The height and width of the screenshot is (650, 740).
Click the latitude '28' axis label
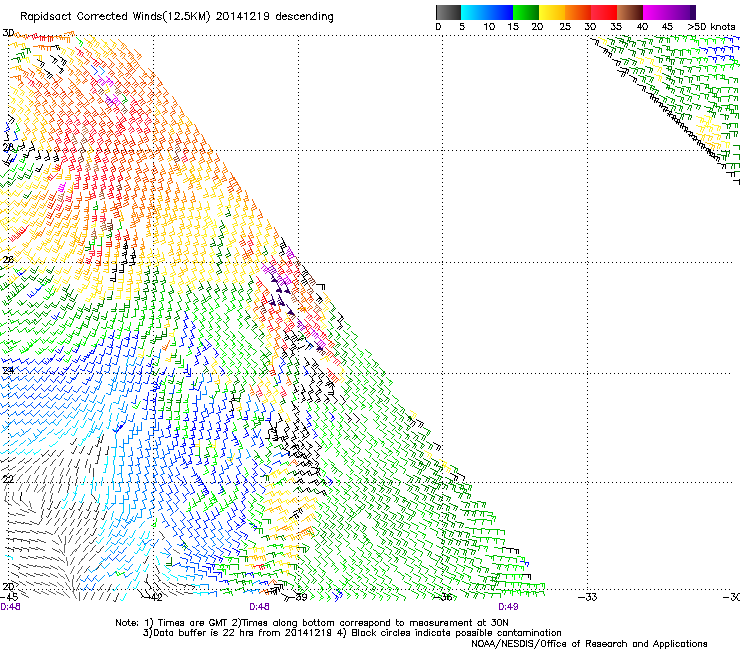(x=8, y=147)
